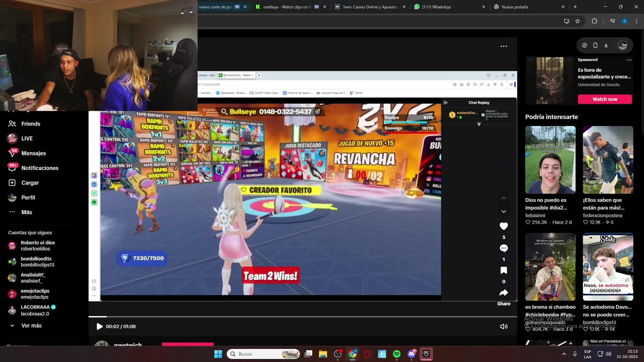
Task: Open the video's three-dot options menu
Action: (x=504, y=46)
